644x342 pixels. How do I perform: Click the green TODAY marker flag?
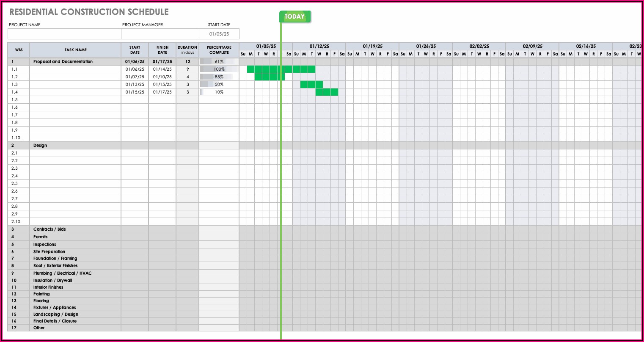point(295,17)
